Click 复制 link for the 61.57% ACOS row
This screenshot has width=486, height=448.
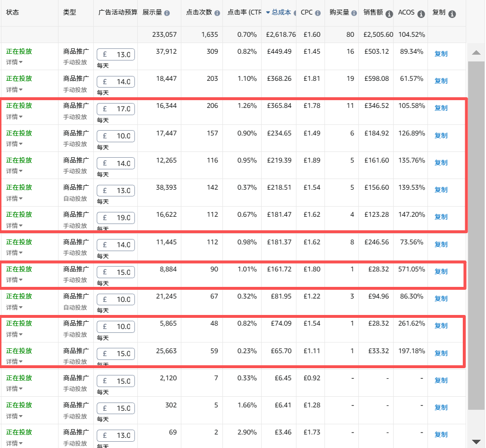pyautogui.click(x=441, y=81)
